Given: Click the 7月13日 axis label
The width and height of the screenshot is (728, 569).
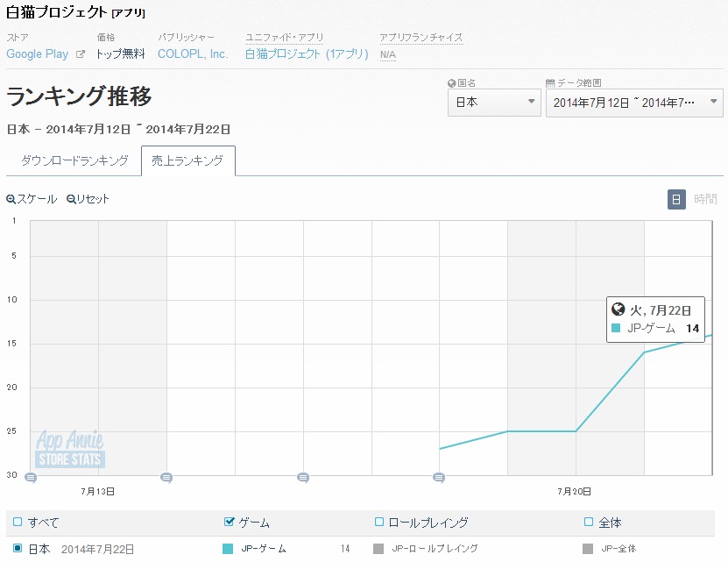Looking at the screenshot, I should [97, 492].
